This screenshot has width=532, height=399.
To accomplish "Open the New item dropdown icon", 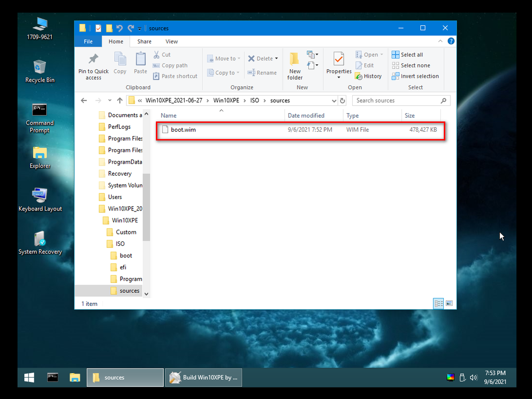I will 312,54.
